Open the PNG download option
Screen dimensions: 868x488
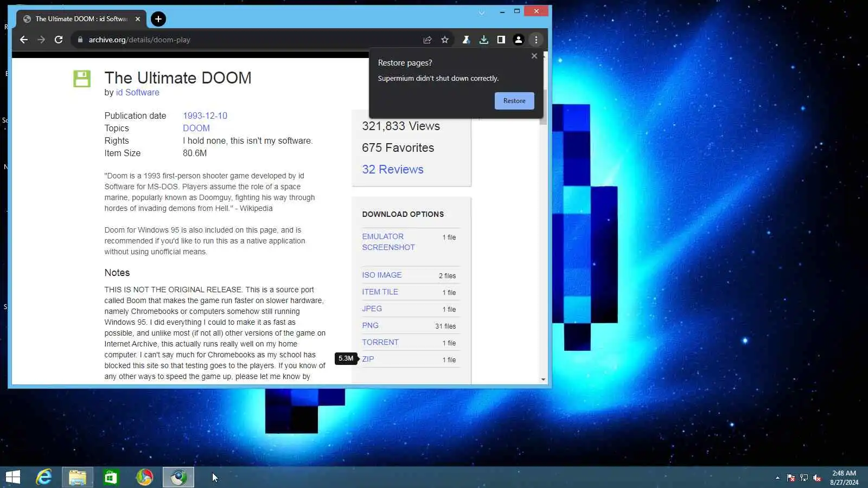point(371,326)
